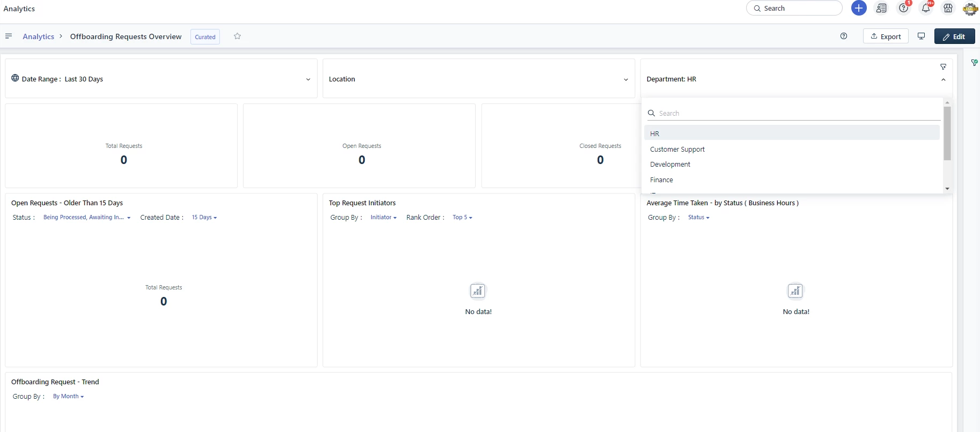Open the user profile avatar
This screenshot has width=980, height=432.
(970, 9)
